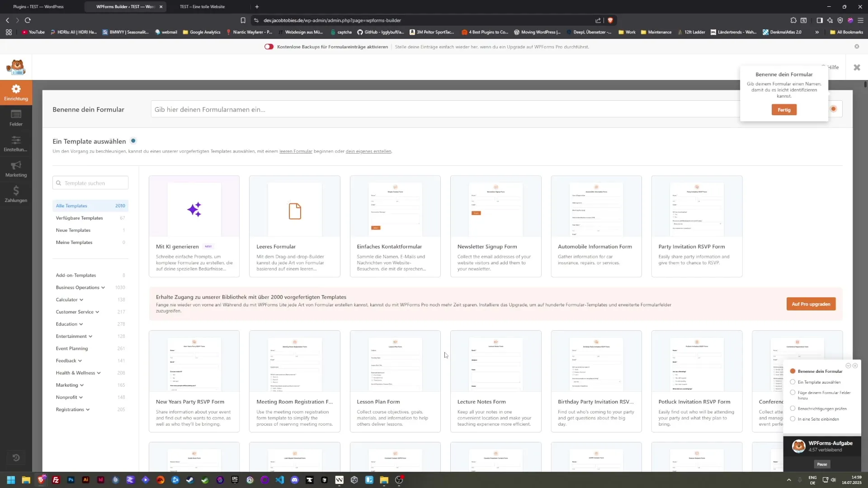Click the 'Auf Pro upgraden' button
This screenshot has width=868, height=488.
coord(811,304)
